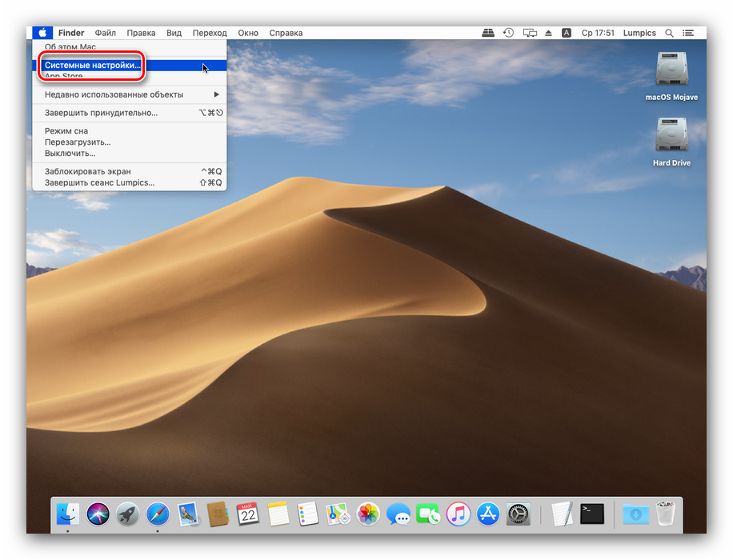Launch Terminal from the dock
This screenshot has width=733, height=560.
[592, 514]
